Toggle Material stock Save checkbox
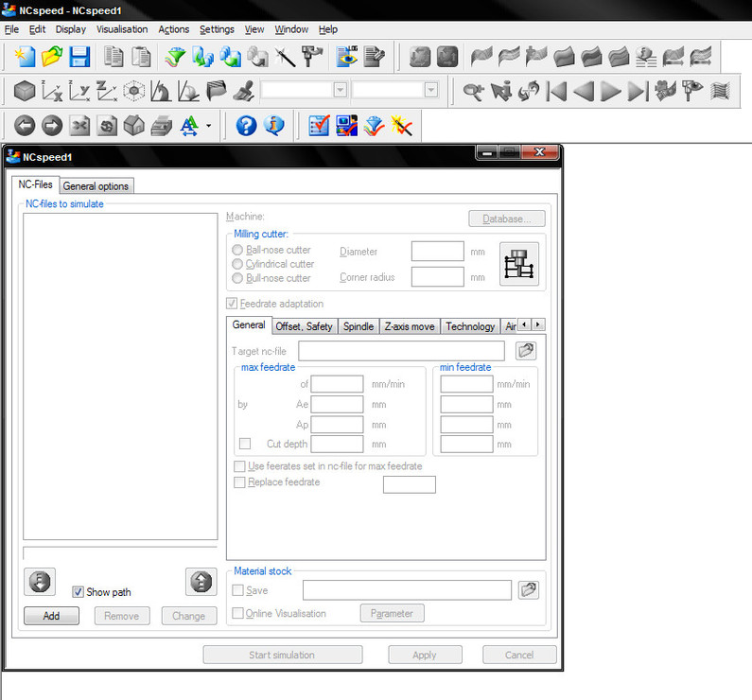 (x=237, y=590)
